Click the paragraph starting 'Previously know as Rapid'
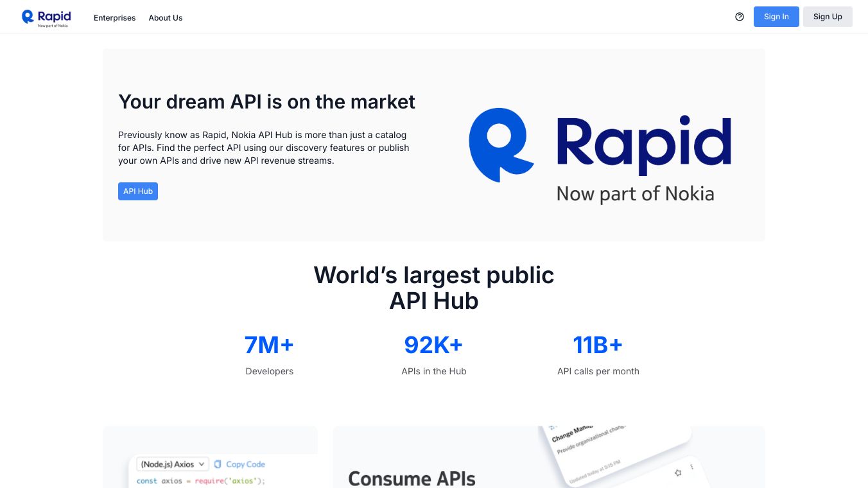This screenshot has width=868, height=488. tap(263, 148)
